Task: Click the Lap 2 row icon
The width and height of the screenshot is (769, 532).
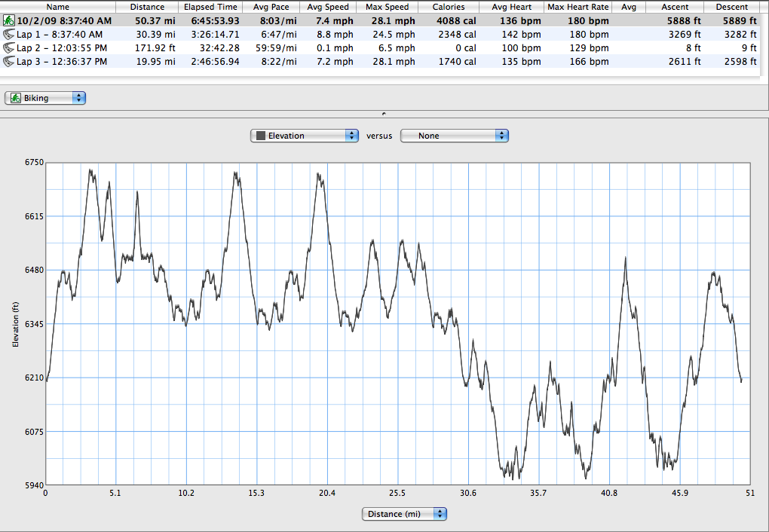Action: pos(8,47)
